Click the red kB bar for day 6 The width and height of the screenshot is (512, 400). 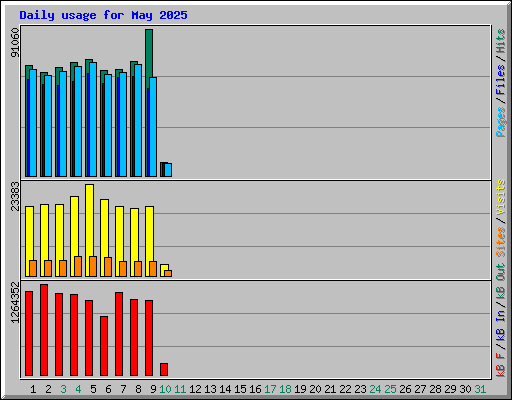(104, 346)
